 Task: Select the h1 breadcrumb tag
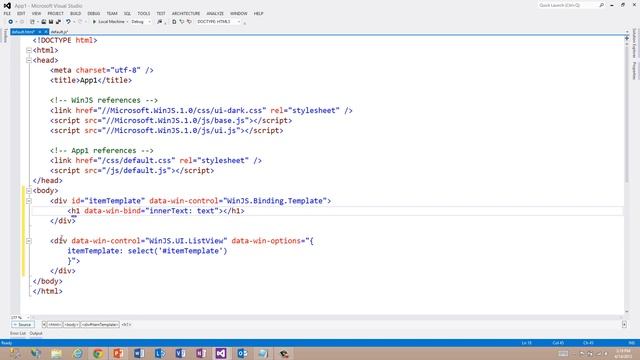(x=126, y=324)
